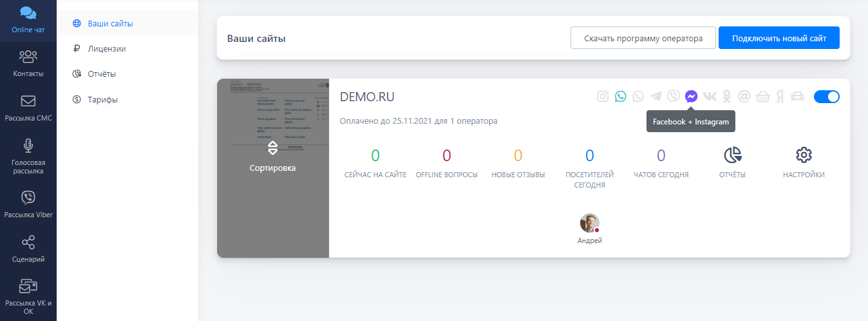Viewport: 868px width, 321px height.
Task: Open Отчёты pie chart for DEMO.RU
Action: 732,155
